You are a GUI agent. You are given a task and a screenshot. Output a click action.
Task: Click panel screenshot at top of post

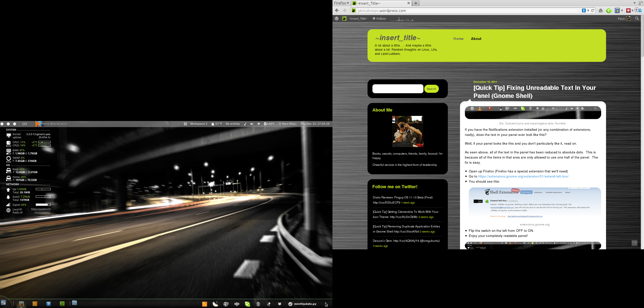pyautogui.click(x=533, y=112)
